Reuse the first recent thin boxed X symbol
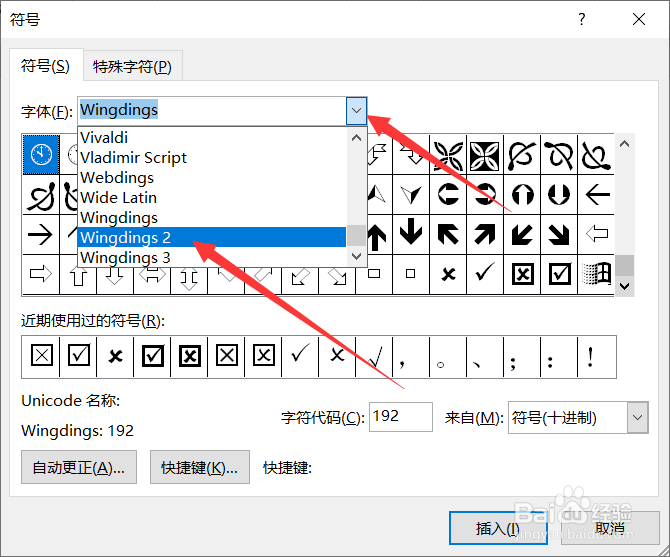Screen dimensions: 670x557 (x=41, y=356)
